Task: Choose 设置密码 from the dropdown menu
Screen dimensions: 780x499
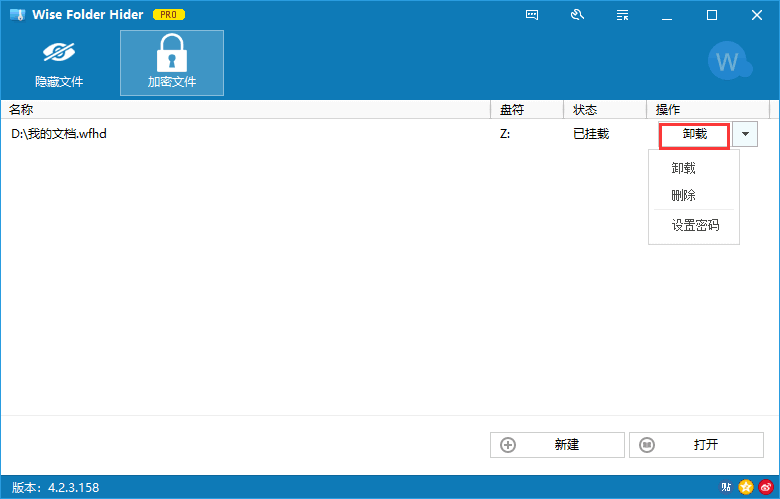Action: click(693, 225)
